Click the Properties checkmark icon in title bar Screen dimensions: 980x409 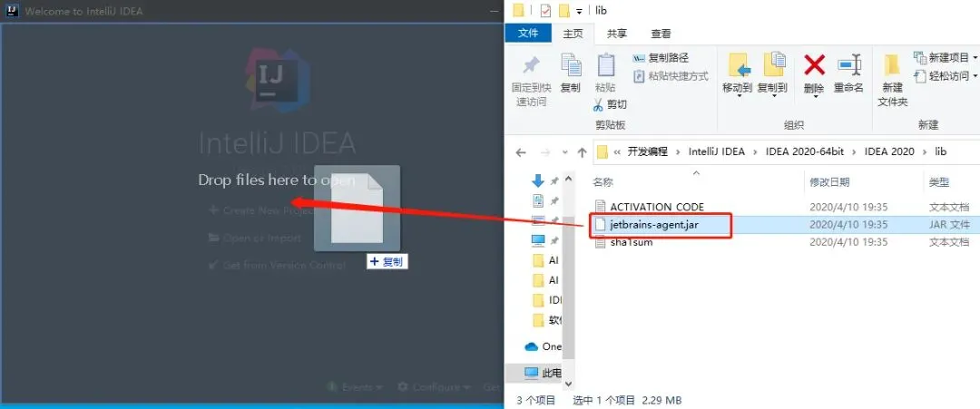point(545,10)
